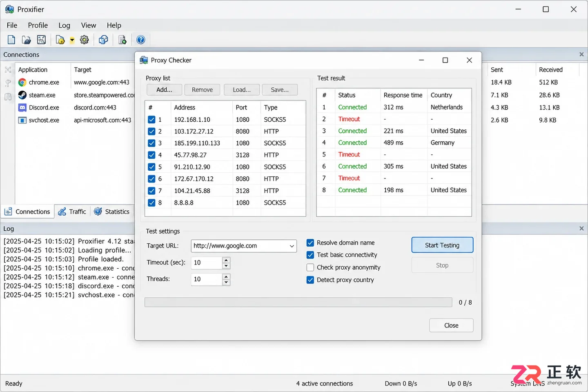The width and height of the screenshot is (588, 392).
Task: Open the settings gear in the toolbar
Action: [x=85, y=40]
